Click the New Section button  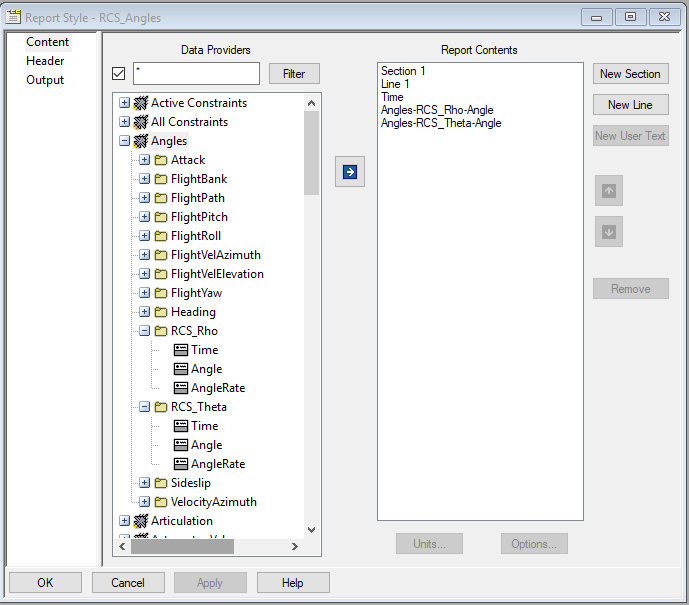(x=630, y=73)
